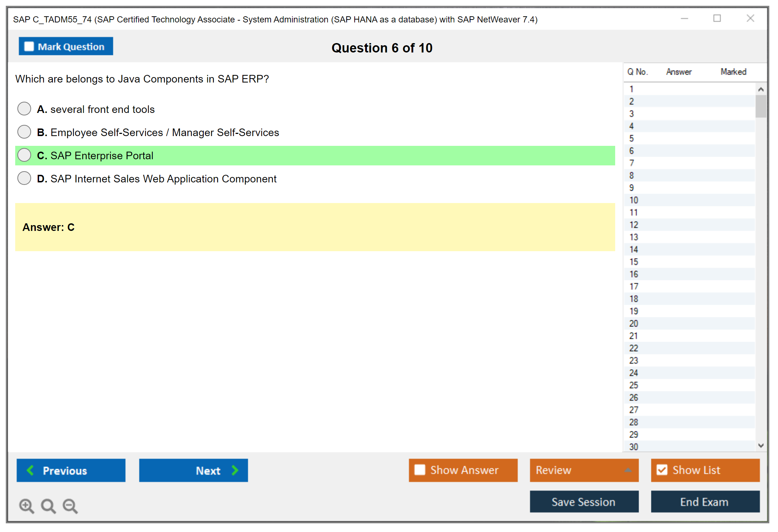Screen dimensions: 778x532
Task: Click the Next button
Action: tap(193, 470)
